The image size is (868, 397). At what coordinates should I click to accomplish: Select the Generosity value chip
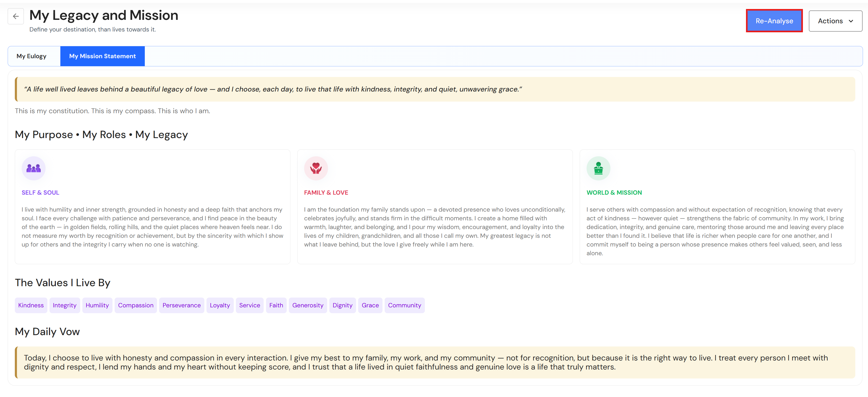click(x=308, y=305)
